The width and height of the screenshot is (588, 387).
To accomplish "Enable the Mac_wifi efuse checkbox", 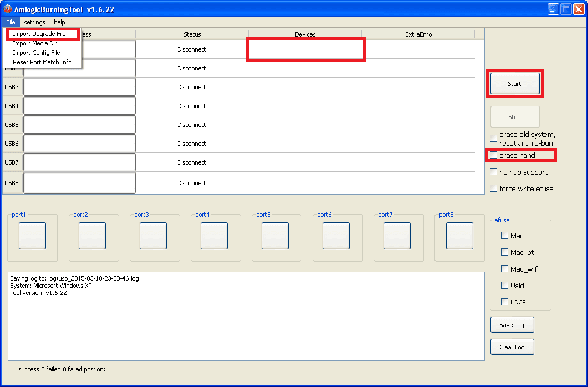I will coord(504,268).
